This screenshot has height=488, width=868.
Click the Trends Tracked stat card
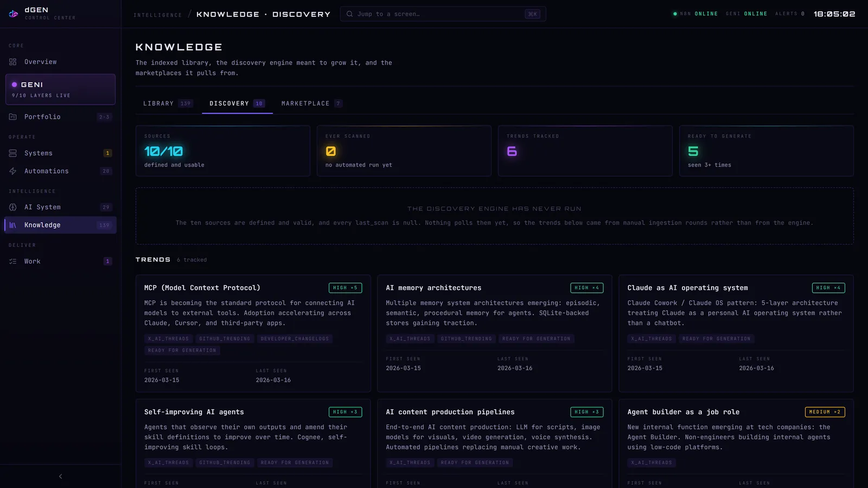585,151
